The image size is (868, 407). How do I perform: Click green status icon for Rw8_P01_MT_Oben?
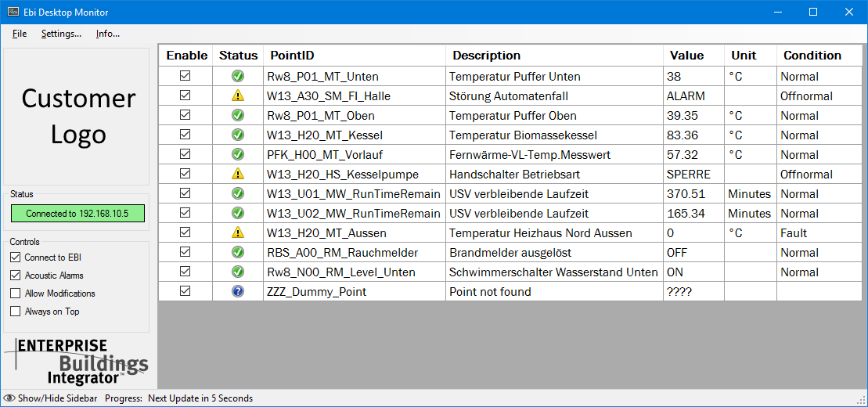coord(238,116)
